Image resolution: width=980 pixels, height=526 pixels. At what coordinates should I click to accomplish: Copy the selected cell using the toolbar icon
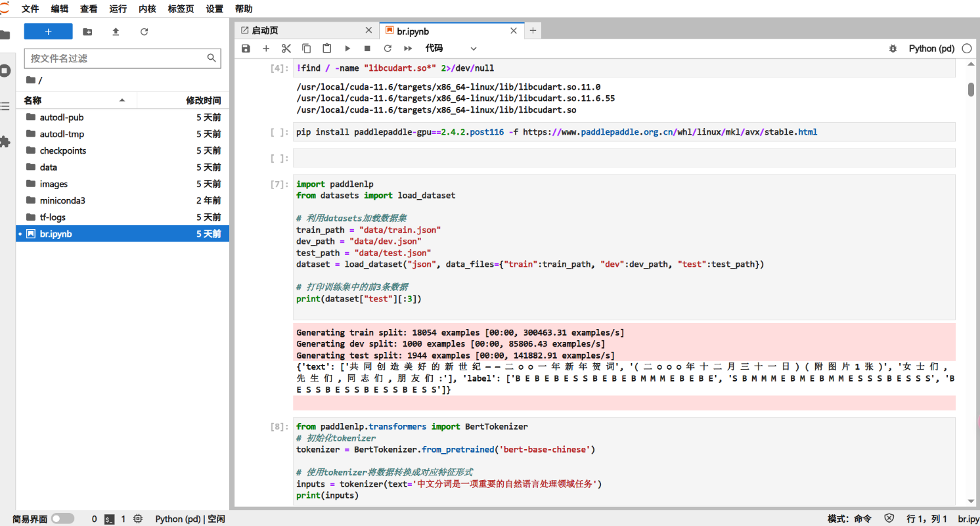tap(307, 49)
